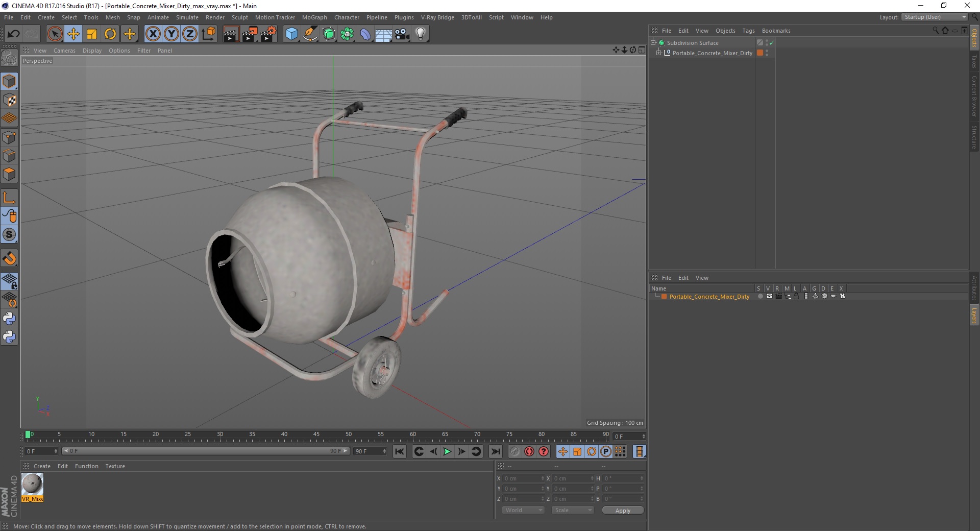
Task: Open the Simulate menu
Action: pyautogui.click(x=187, y=17)
